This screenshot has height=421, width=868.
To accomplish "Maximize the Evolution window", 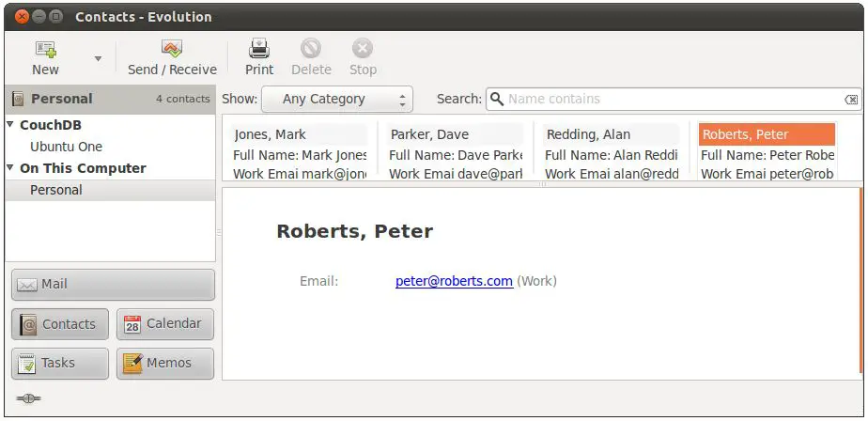I will pyautogui.click(x=55, y=17).
